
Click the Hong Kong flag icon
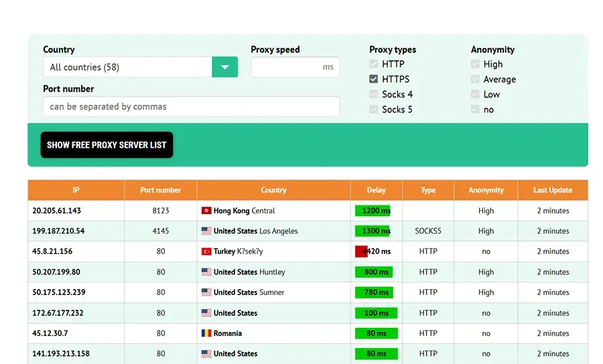click(206, 211)
